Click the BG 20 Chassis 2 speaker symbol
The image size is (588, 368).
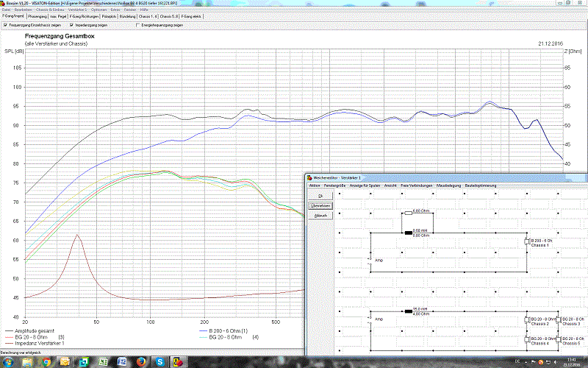[526, 320]
